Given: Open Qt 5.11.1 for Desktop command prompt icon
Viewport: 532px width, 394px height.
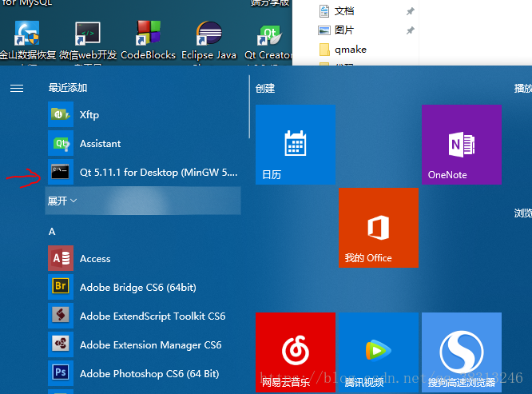Looking at the screenshot, I should click(61, 172).
